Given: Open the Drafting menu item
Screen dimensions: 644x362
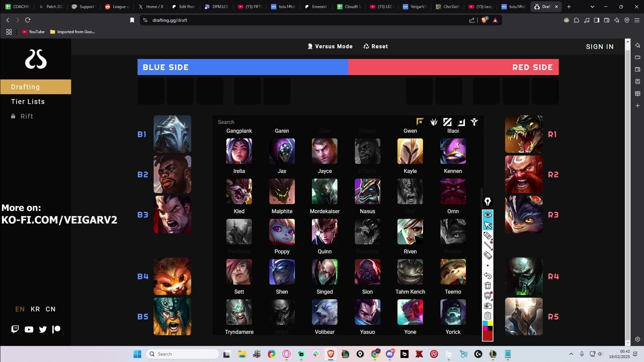Looking at the screenshot, I should point(35,86).
